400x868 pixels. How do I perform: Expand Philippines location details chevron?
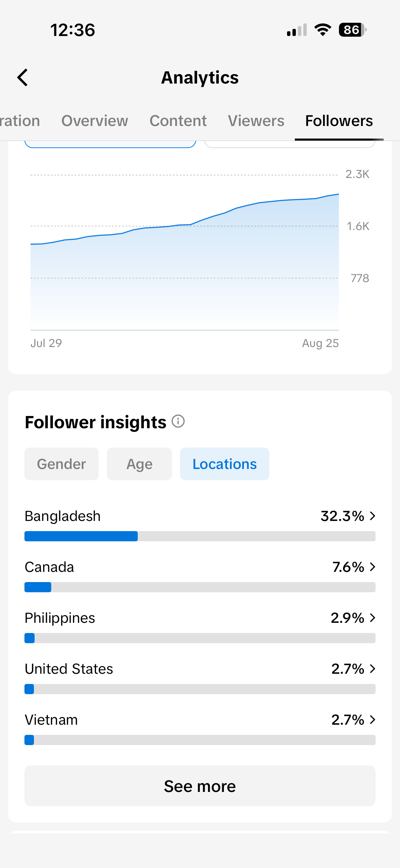click(x=373, y=618)
